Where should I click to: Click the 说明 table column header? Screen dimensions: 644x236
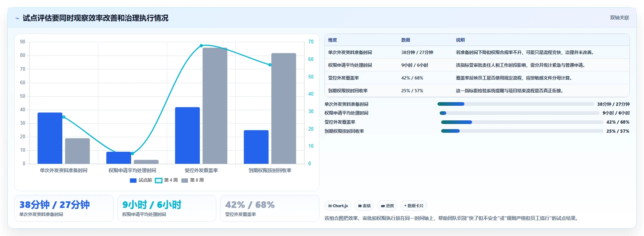pos(460,40)
